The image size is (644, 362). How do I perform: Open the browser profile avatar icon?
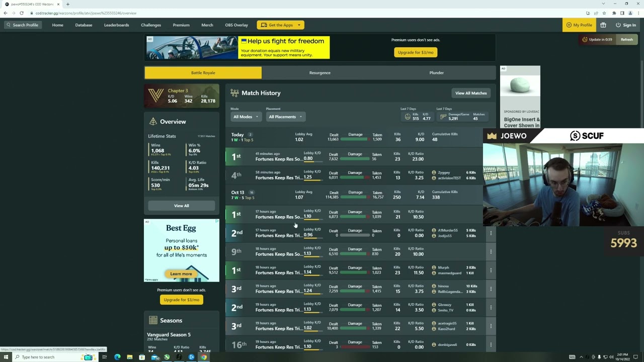coord(630,13)
